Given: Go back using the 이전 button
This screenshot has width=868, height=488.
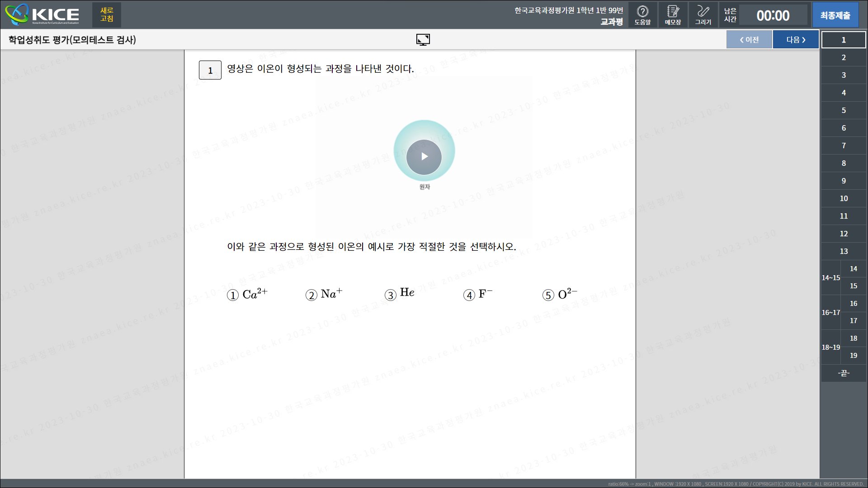Looking at the screenshot, I should point(749,39).
